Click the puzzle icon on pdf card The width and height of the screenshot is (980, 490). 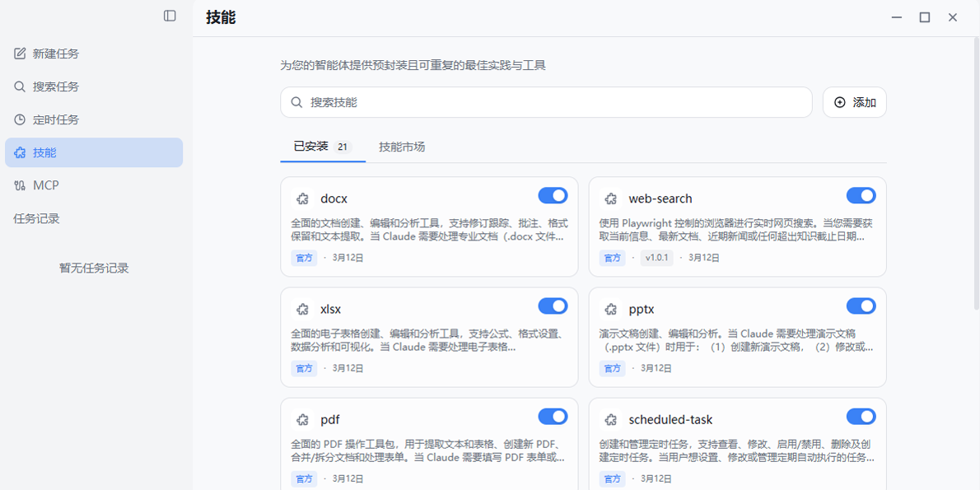point(302,420)
